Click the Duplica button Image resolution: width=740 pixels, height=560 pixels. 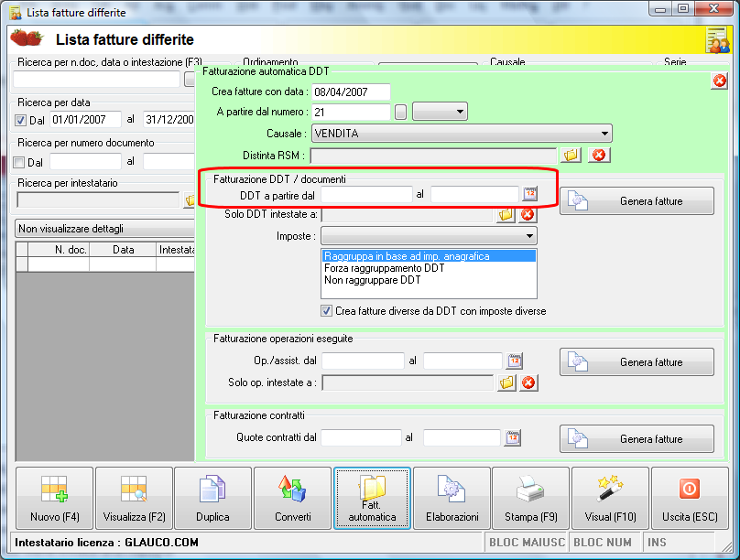pos(212,499)
